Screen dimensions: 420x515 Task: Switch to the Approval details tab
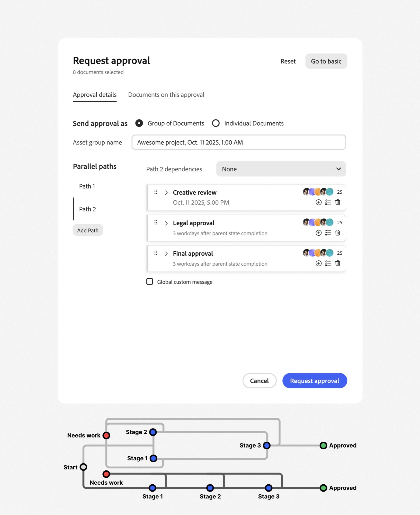(x=95, y=95)
